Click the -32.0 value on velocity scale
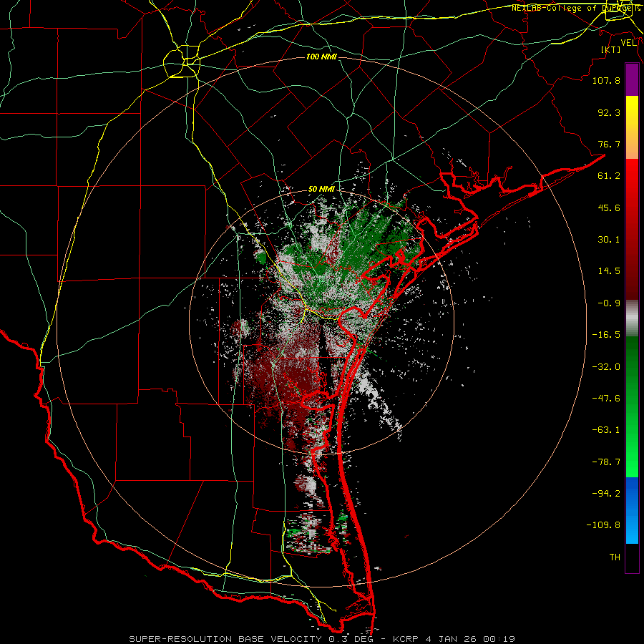This screenshot has height=644, width=644. [606, 367]
